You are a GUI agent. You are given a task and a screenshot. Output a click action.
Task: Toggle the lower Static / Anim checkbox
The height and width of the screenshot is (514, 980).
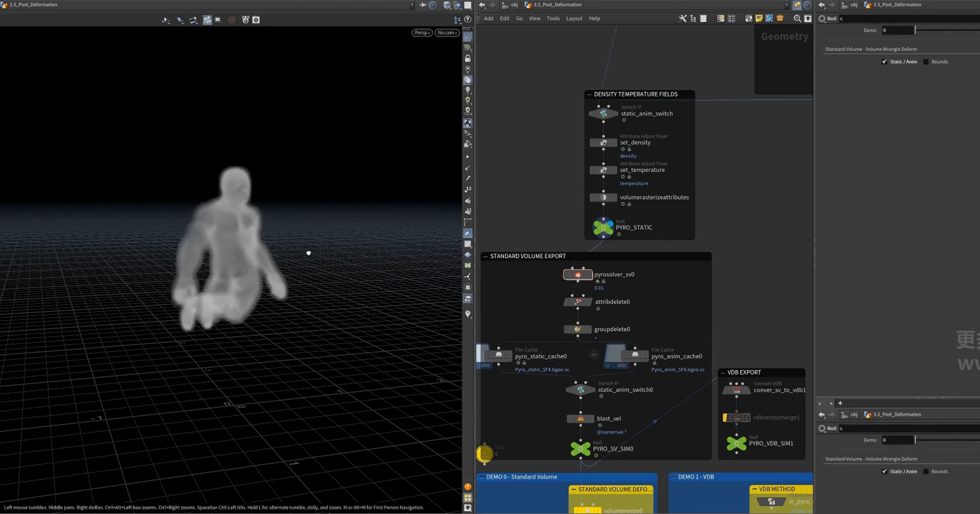[x=884, y=471]
